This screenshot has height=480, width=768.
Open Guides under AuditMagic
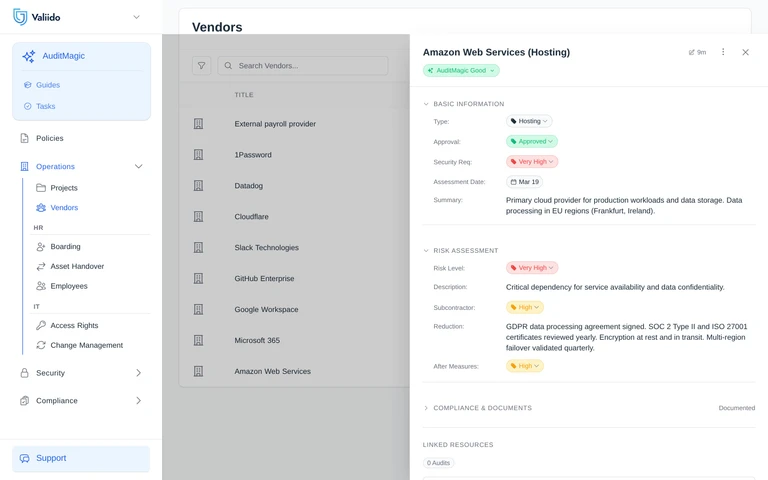[x=48, y=85]
